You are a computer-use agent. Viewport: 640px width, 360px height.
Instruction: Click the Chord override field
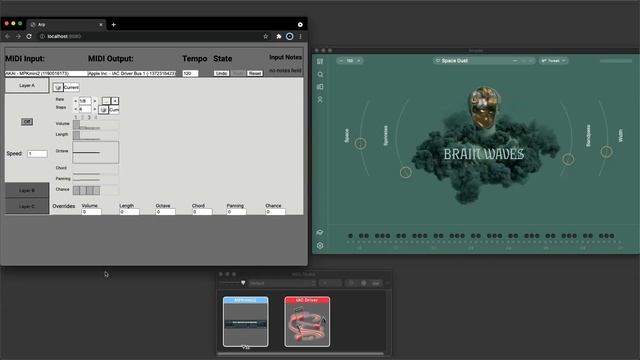coord(202,212)
